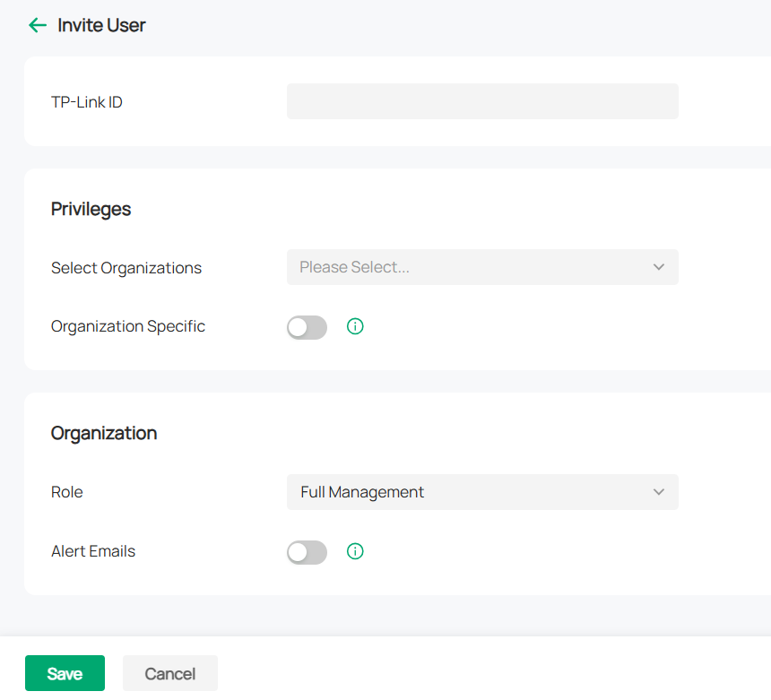Image resolution: width=771 pixels, height=700 pixels.
Task: Open the Select Organizations dropdown
Action: tap(482, 267)
